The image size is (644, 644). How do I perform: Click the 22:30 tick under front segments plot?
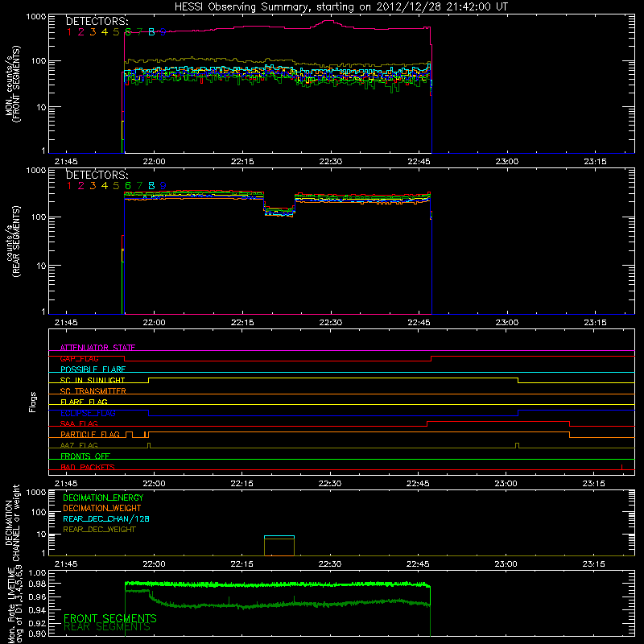(331, 162)
